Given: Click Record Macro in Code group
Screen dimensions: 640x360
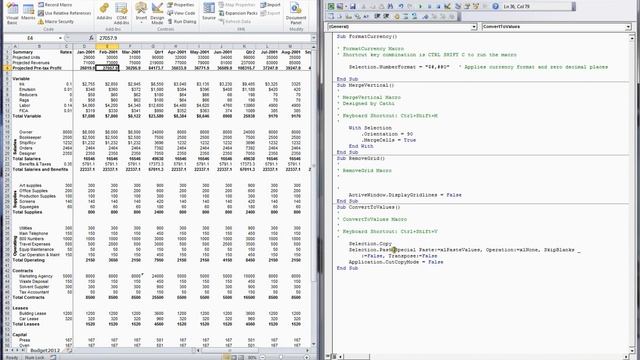Looking at the screenshot, I should click(55, 5).
